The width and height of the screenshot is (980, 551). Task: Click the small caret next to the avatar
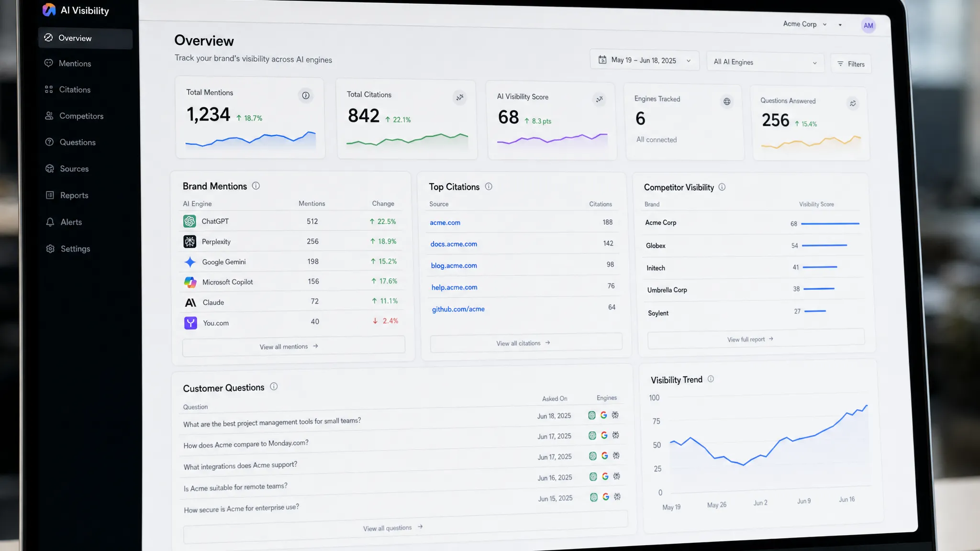(x=840, y=25)
